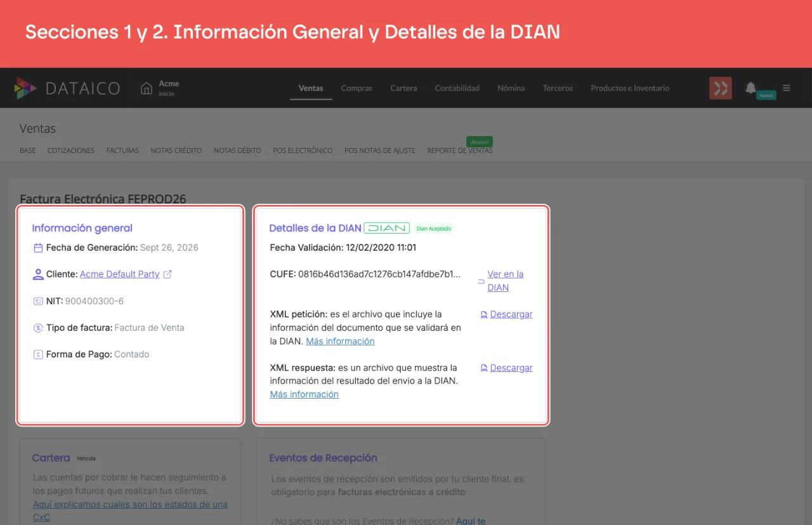Viewport: 812px width, 525px height.
Task: Open client in new tab via external-link icon
Action: pos(167,274)
